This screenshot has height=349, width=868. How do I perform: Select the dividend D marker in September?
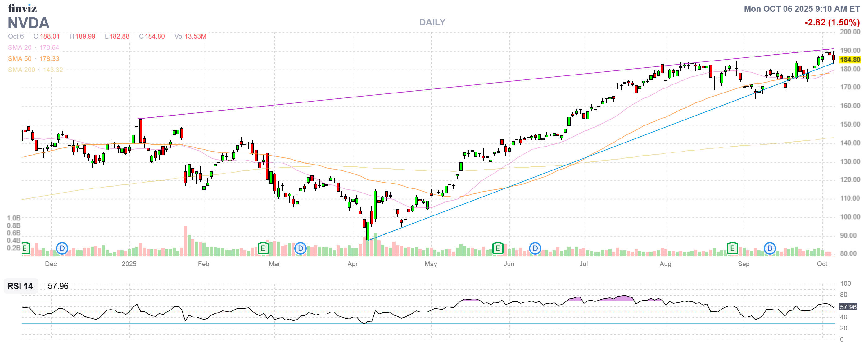click(770, 249)
